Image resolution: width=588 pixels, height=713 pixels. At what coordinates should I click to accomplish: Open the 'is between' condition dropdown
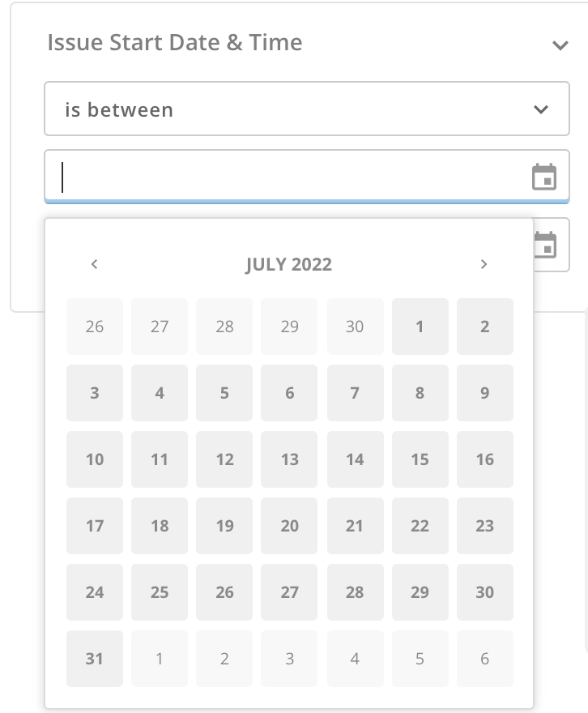(306, 109)
